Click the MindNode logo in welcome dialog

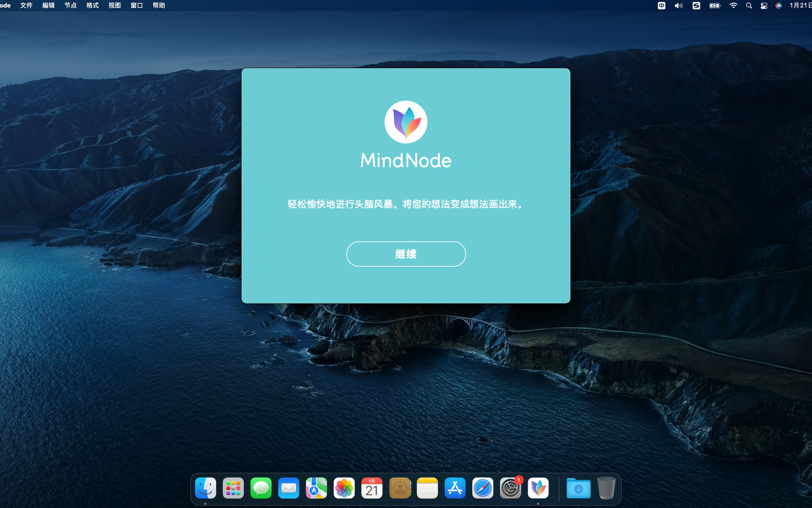[x=406, y=122]
